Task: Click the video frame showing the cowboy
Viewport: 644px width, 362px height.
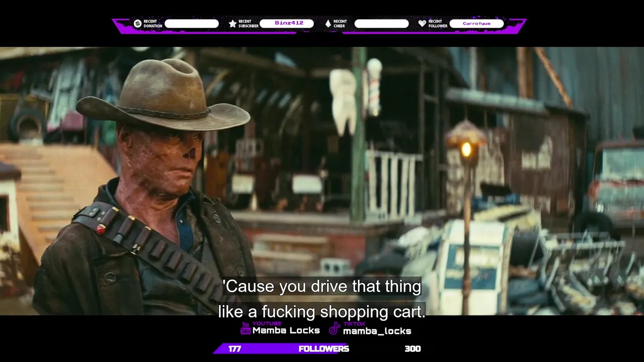Action: pyautogui.click(x=322, y=181)
